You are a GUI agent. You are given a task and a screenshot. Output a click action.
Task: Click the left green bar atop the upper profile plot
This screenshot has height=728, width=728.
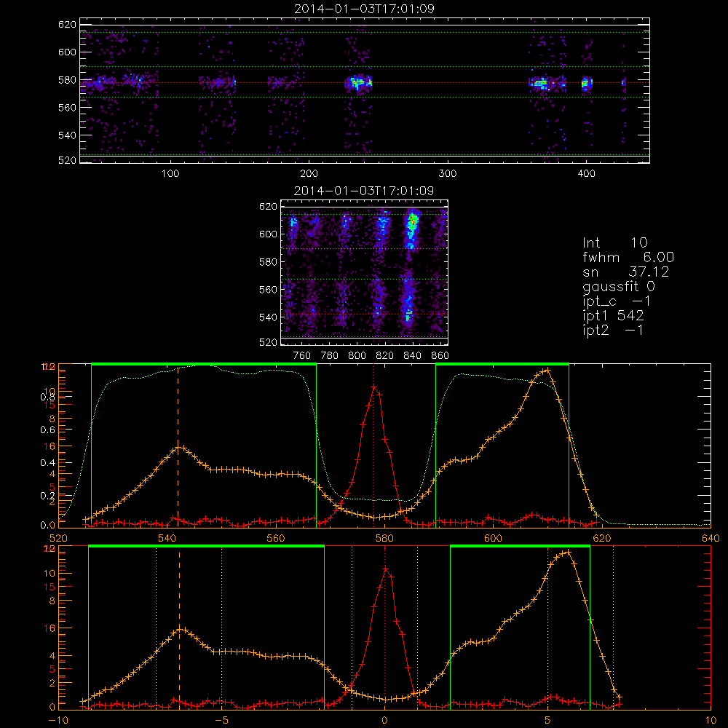(x=204, y=364)
